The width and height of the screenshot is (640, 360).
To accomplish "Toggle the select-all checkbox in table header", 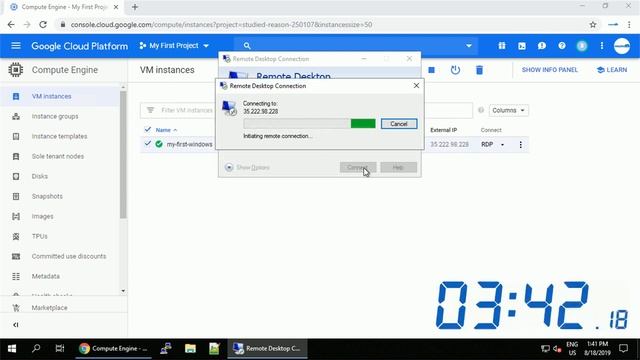I will point(147,130).
